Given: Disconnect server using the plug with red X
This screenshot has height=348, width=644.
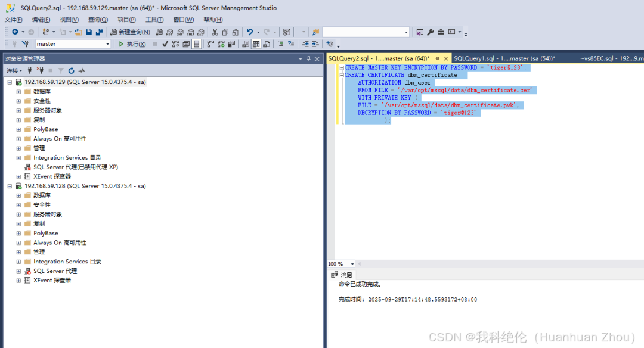Looking at the screenshot, I should coord(40,70).
